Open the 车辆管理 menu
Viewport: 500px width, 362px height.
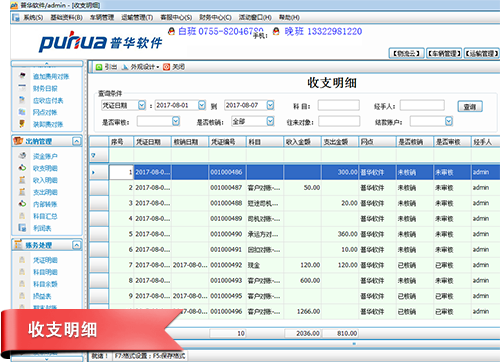click(102, 17)
